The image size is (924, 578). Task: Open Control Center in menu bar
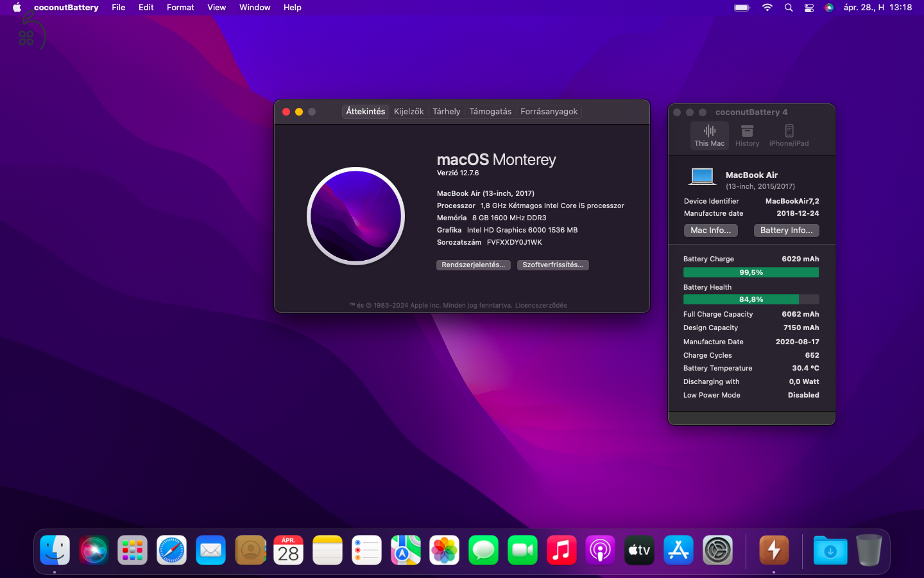pyautogui.click(x=809, y=8)
